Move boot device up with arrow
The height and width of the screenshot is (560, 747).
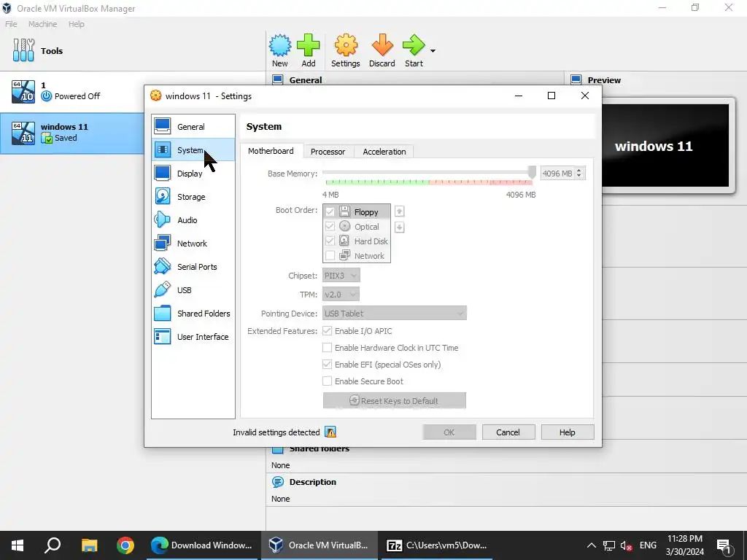(x=399, y=211)
